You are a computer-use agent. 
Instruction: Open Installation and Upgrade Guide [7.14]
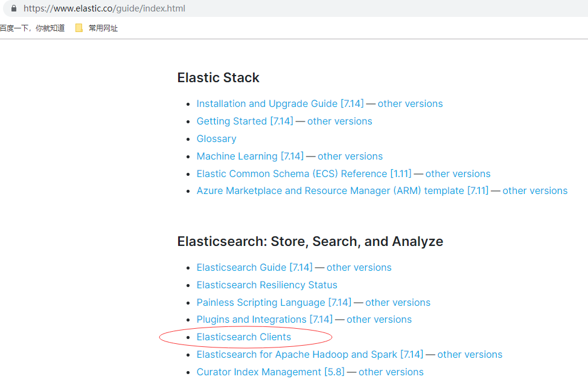pyautogui.click(x=280, y=103)
